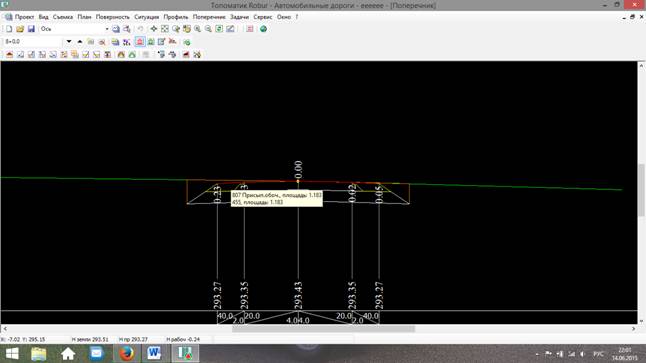Toggle the highlighted red house cross-section button
The width and height of the screenshot is (646, 363).
pyautogui.click(x=140, y=42)
